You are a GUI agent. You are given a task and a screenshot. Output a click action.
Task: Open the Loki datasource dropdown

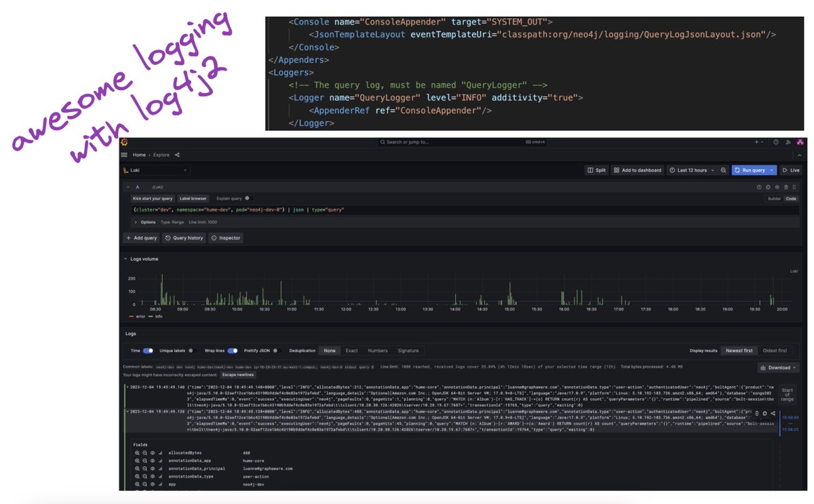click(155, 171)
